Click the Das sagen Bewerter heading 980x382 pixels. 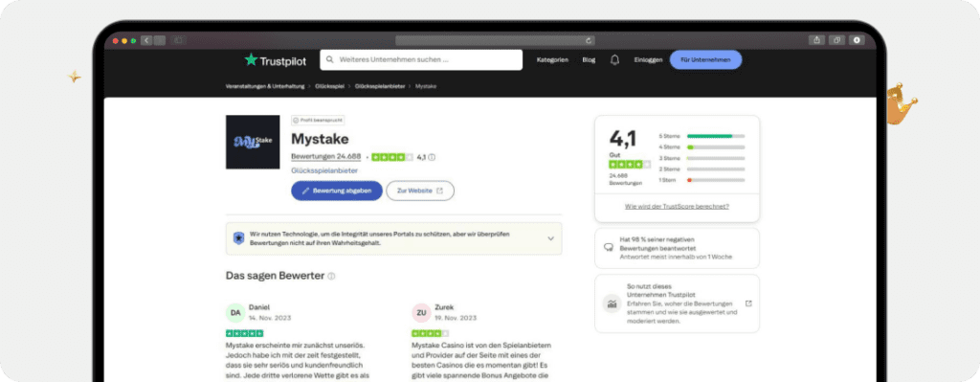pos(275,276)
